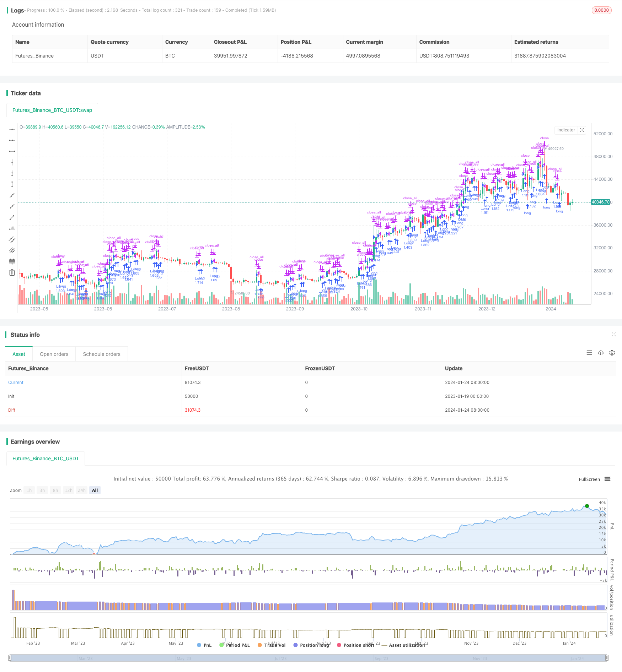Select the vertical ray line drawing tool
Viewport: 622px width, 672px height.
(12, 173)
